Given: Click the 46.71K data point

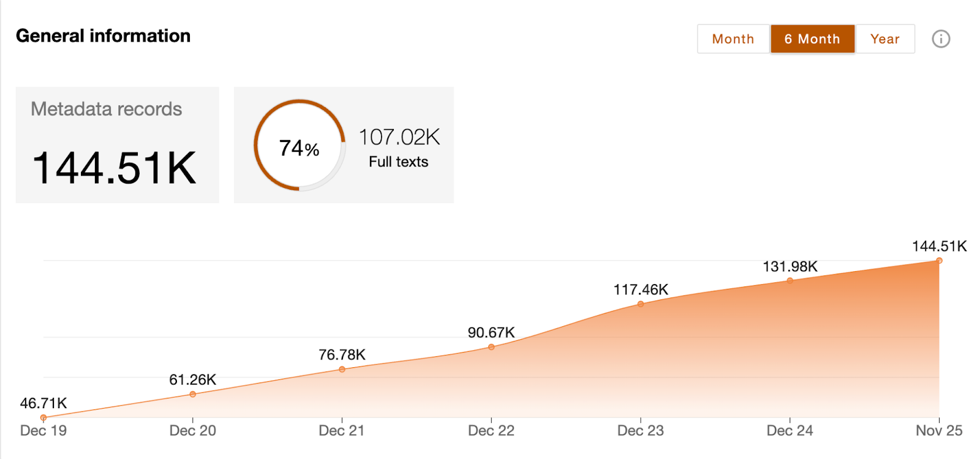Looking at the screenshot, I should [x=43, y=418].
